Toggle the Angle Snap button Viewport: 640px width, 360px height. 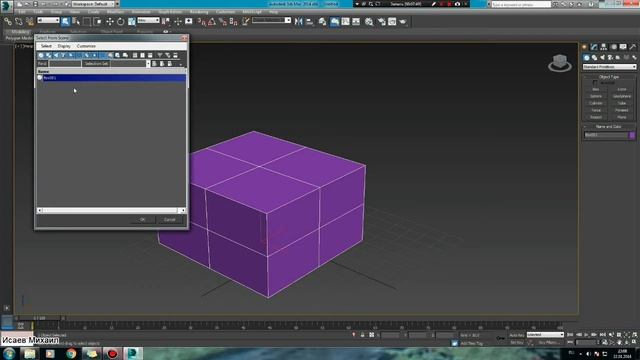coord(212,21)
